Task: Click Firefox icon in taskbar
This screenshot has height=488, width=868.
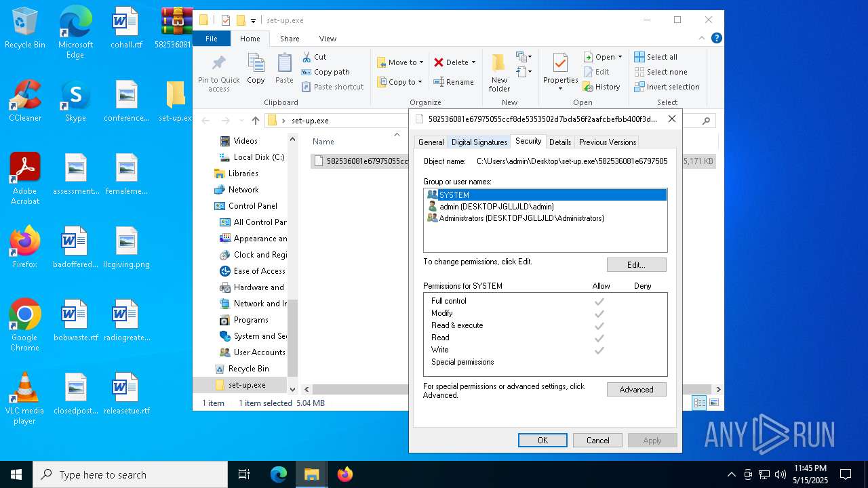Action: (x=344, y=474)
